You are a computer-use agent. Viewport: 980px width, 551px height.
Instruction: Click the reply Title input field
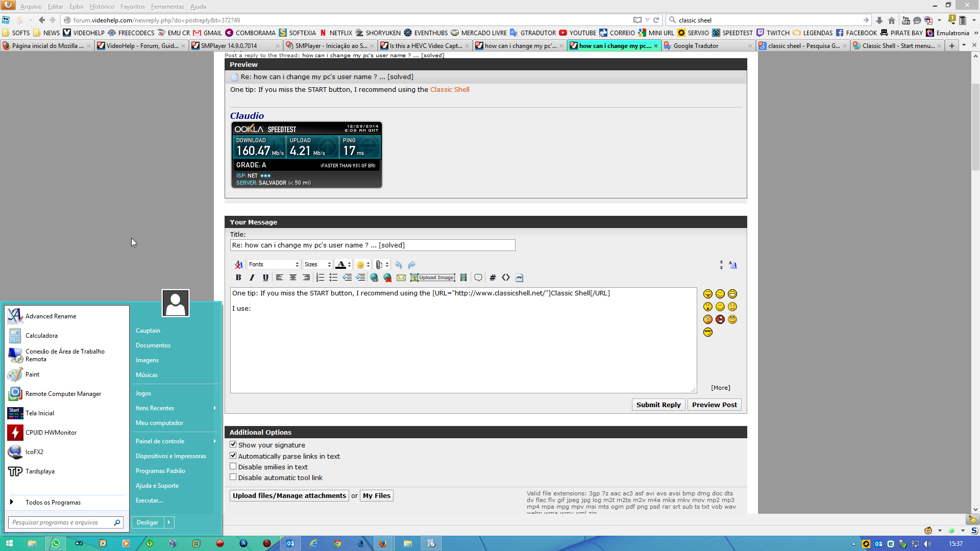click(373, 245)
